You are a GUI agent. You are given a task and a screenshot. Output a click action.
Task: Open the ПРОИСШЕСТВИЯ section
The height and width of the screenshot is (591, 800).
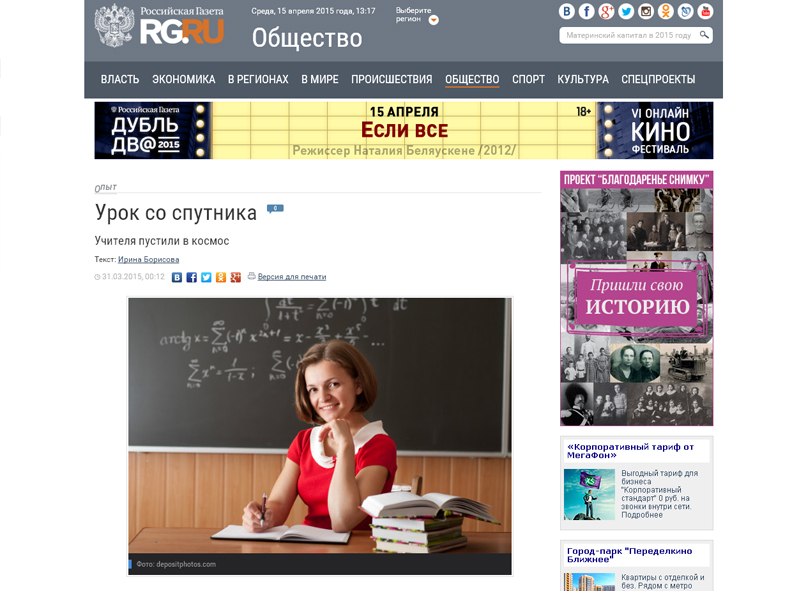coord(392,80)
